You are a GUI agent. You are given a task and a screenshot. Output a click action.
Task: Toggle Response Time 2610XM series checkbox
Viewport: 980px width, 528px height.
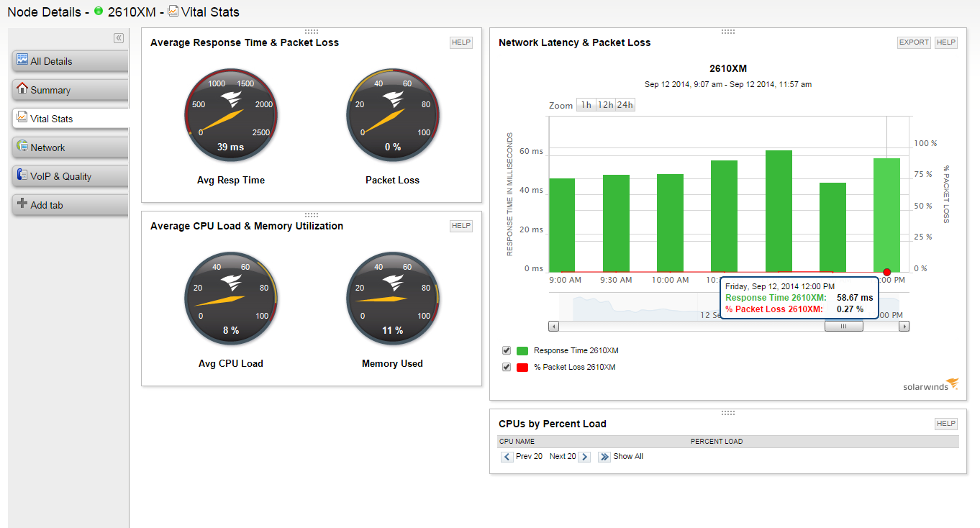pyautogui.click(x=507, y=350)
